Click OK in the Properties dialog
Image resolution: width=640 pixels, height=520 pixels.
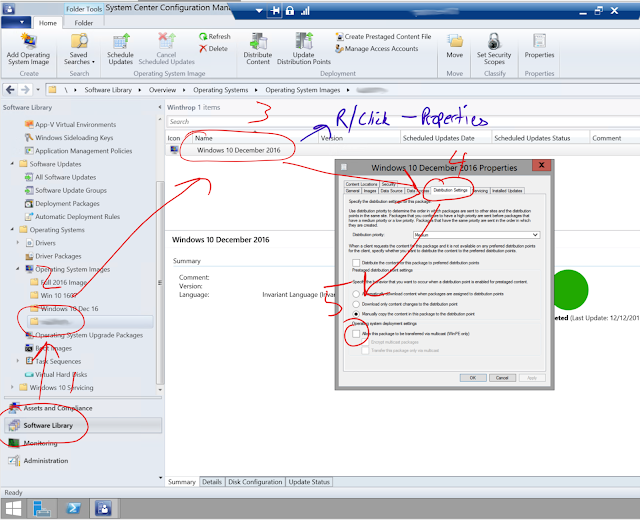[x=473, y=378]
